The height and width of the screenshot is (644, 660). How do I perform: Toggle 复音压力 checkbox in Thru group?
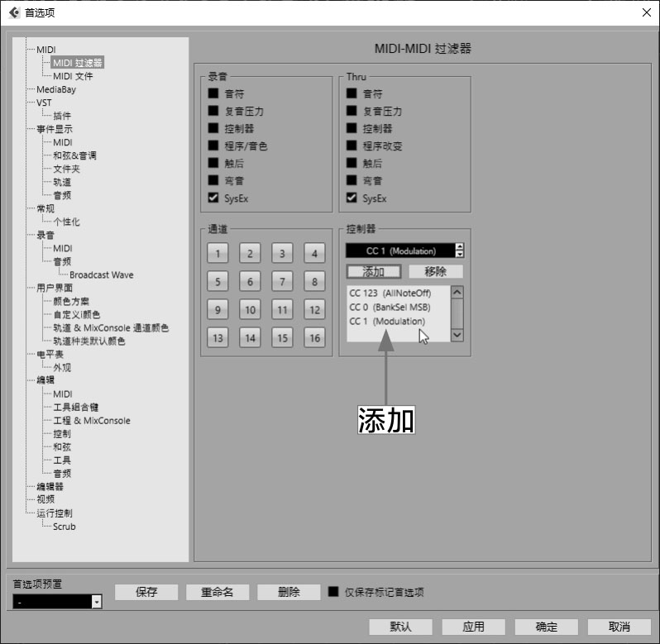tap(352, 111)
